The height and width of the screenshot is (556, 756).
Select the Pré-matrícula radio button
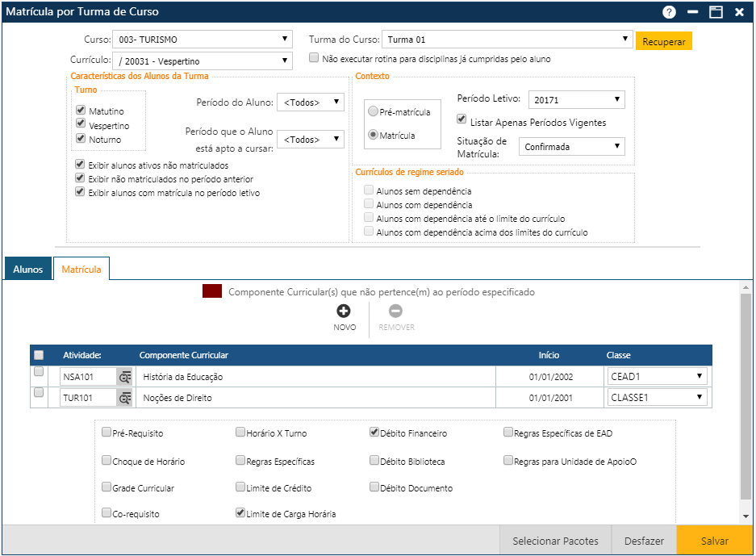point(373,112)
